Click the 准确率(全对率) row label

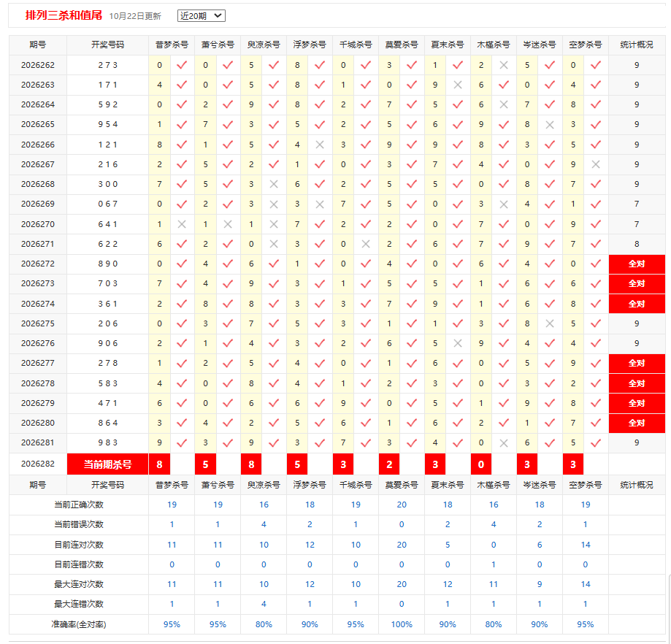(79, 624)
